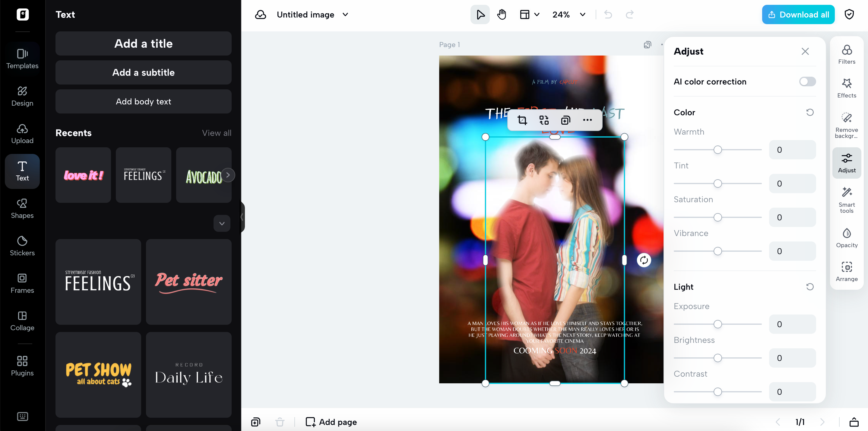Screen dimensions: 868x431
Task: Collapse the Recents section with the chevron
Action: click(x=222, y=223)
